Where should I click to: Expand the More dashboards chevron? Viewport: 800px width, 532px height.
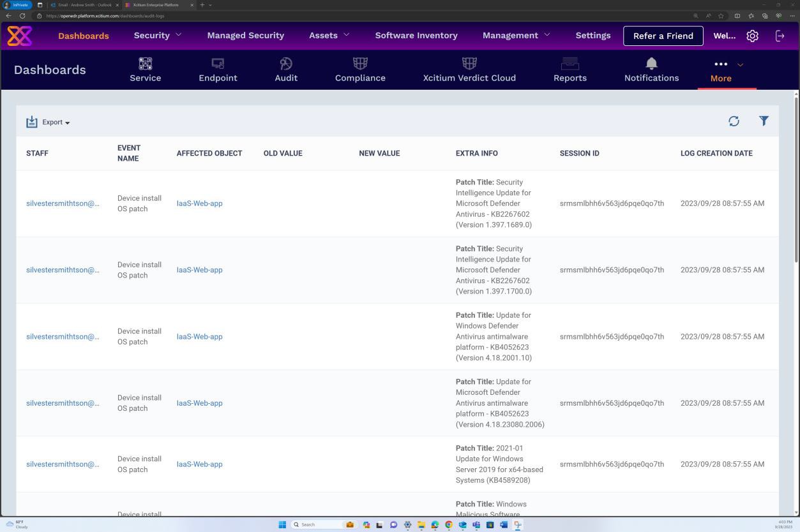[x=741, y=64]
